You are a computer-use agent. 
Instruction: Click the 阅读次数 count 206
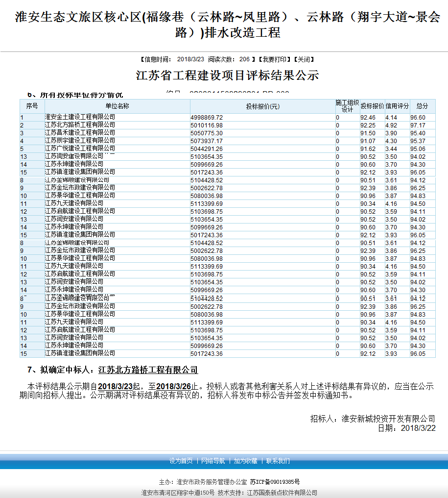(x=244, y=59)
